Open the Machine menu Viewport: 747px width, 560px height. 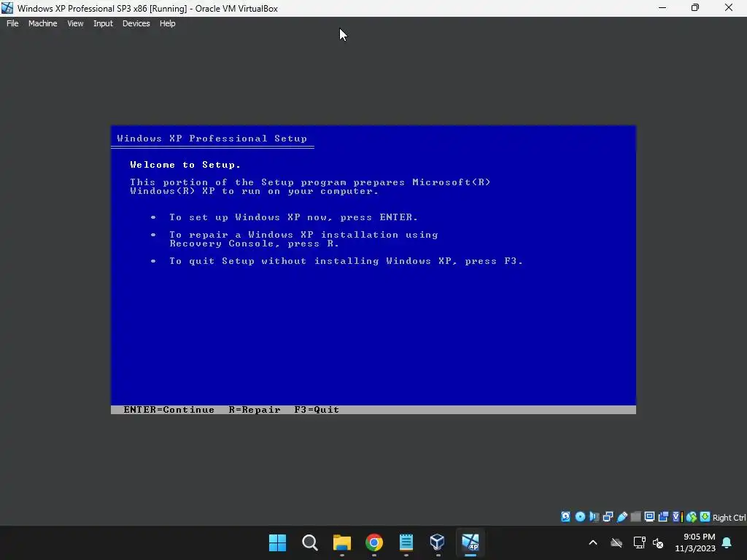pos(42,23)
